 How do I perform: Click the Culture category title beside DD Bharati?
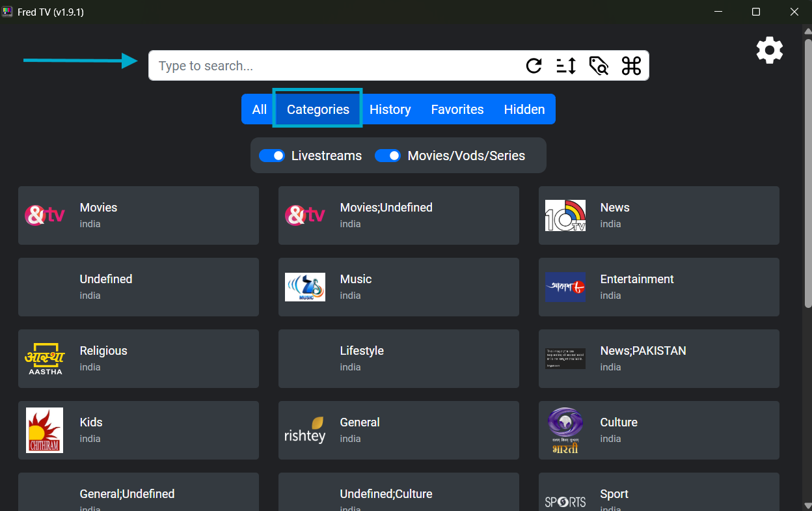[619, 422]
